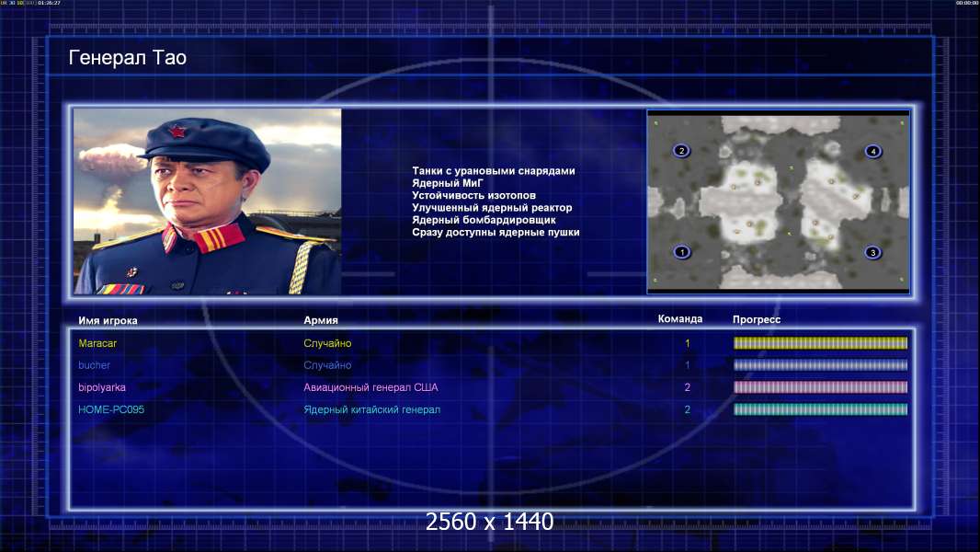Screen dimensions: 980x552
Task: Click the Генерал Тао title
Action: click(128, 58)
